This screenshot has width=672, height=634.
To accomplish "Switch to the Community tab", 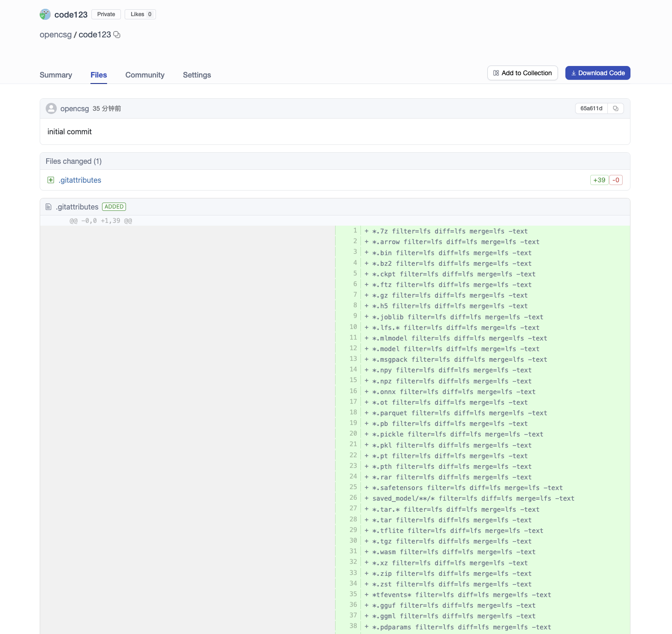I will (145, 75).
